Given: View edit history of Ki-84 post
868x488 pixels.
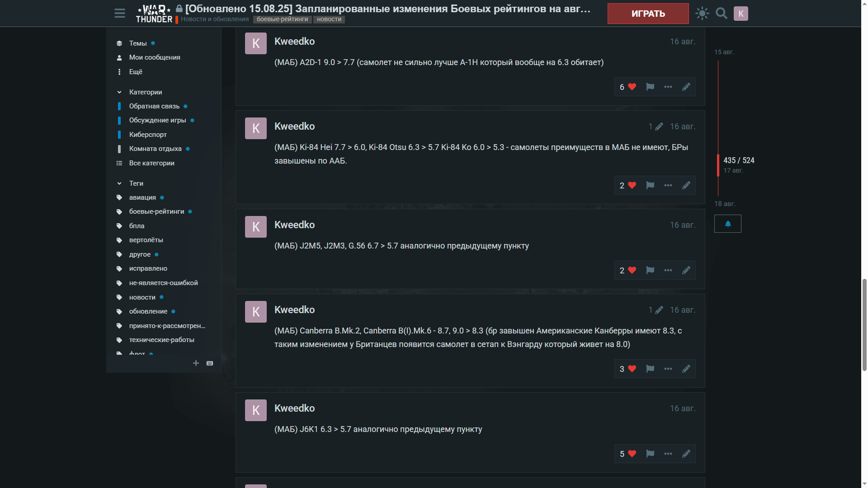Looking at the screenshot, I should 656,127.
